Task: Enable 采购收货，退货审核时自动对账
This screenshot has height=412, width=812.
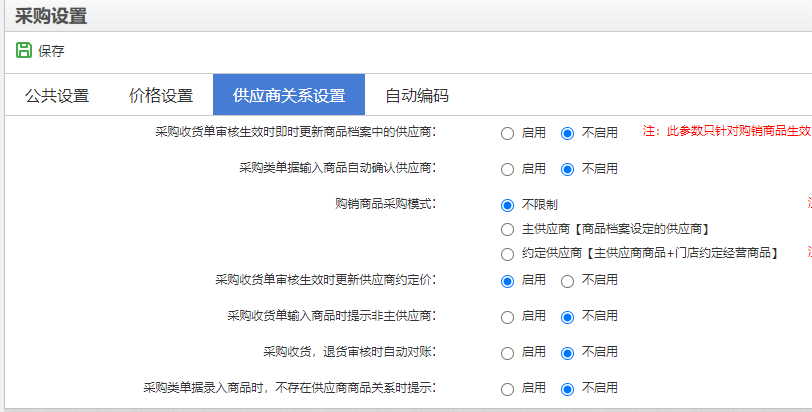Action: coord(508,354)
